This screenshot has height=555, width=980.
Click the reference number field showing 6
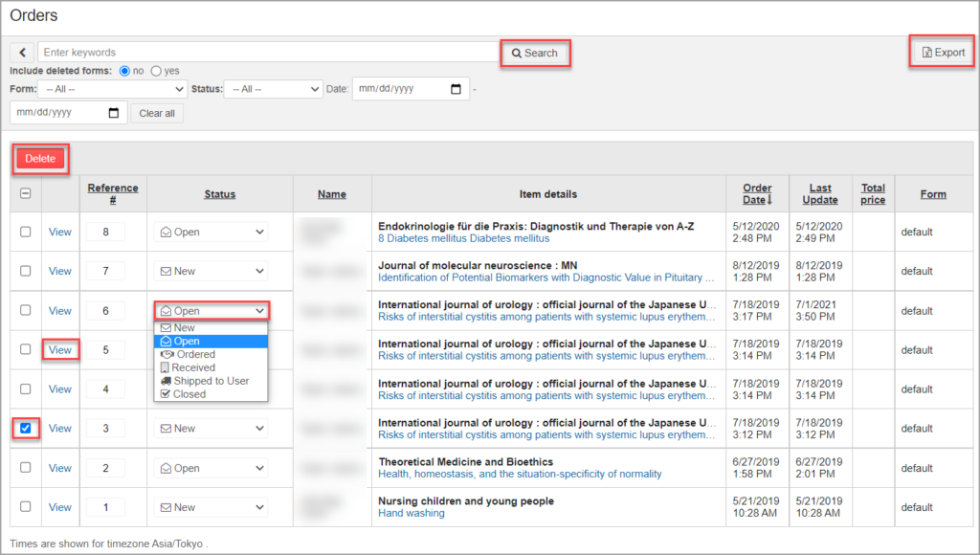pyautogui.click(x=105, y=311)
